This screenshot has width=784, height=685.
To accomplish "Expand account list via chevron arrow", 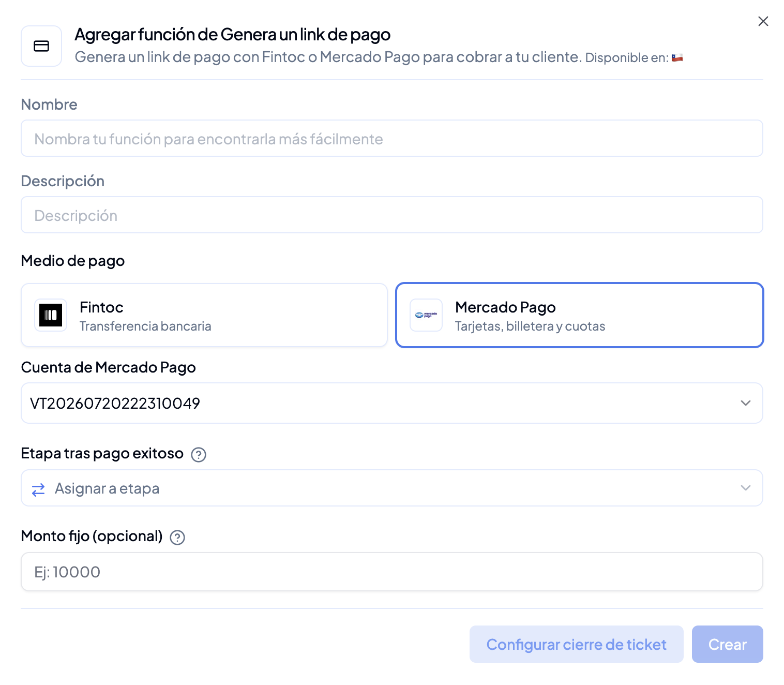I will [x=745, y=403].
